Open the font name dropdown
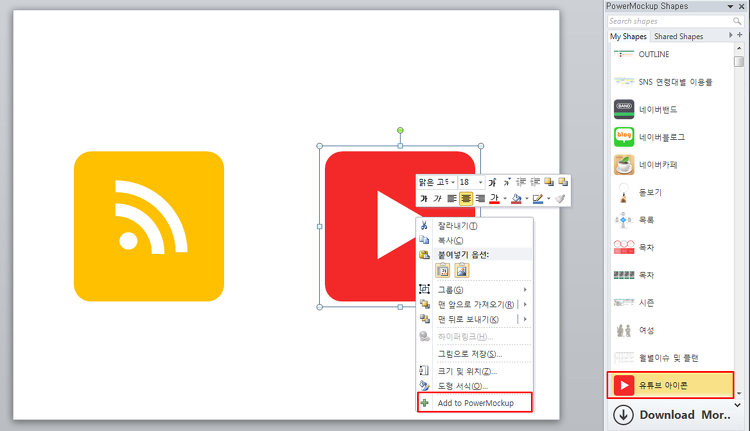This screenshot has width=750, height=431. click(453, 182)
